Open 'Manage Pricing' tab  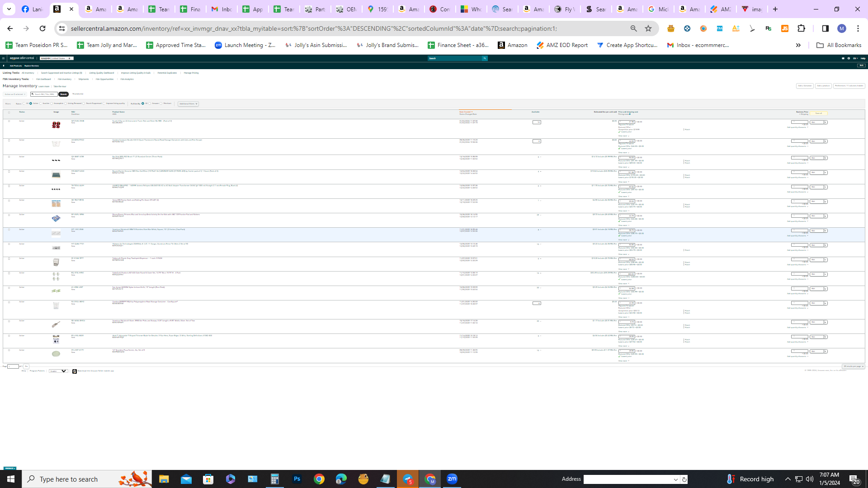point(191,73)
